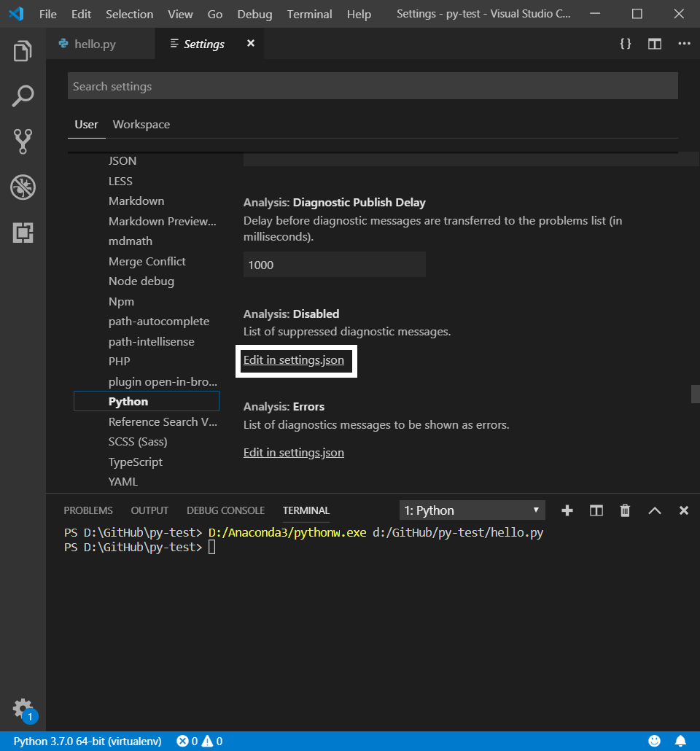700x751 pixels.
Task: Open the terminal selector dropdown '1: Python'
Action: pyautogui.click(x=472, y=510)
